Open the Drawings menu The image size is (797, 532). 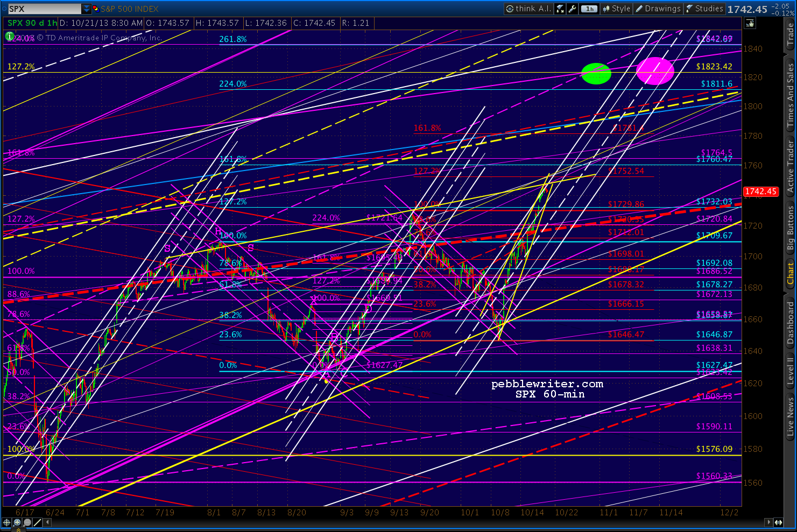[658, 9]
